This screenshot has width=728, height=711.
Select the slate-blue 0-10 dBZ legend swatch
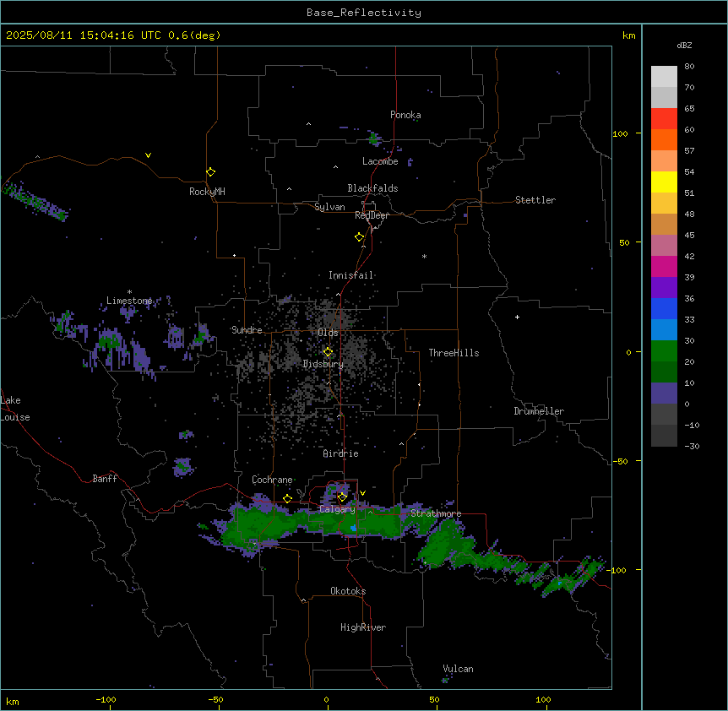click(x=664, y=393)
